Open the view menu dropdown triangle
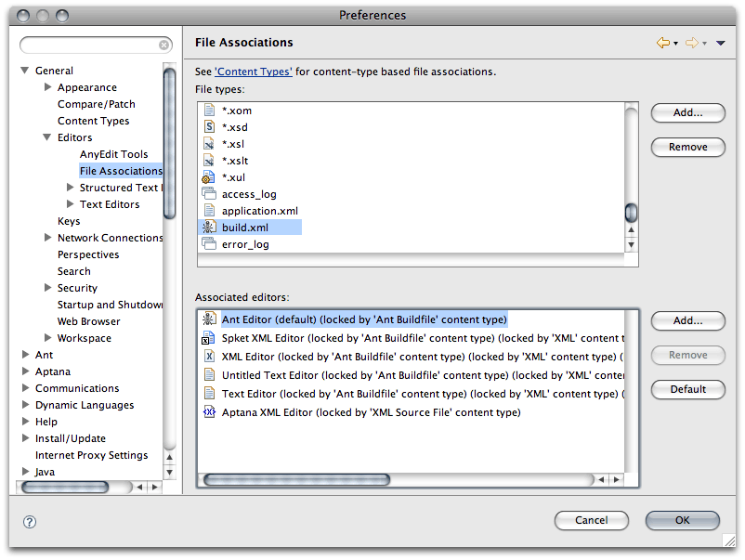This screenshot has width=745, height=560. click(x=720, y=43)
